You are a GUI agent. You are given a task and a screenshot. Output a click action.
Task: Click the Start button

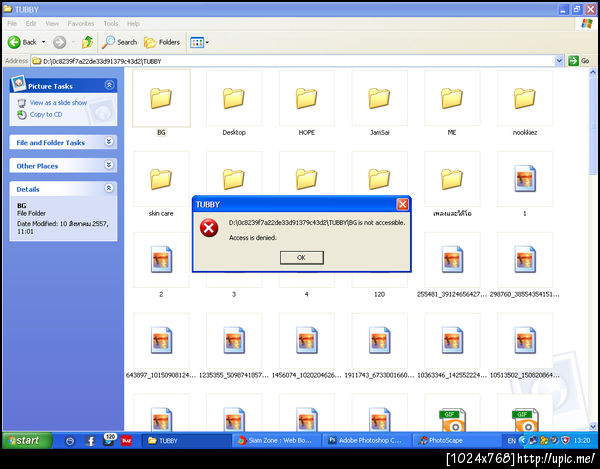pyautogui.click(x=27, y=440)
